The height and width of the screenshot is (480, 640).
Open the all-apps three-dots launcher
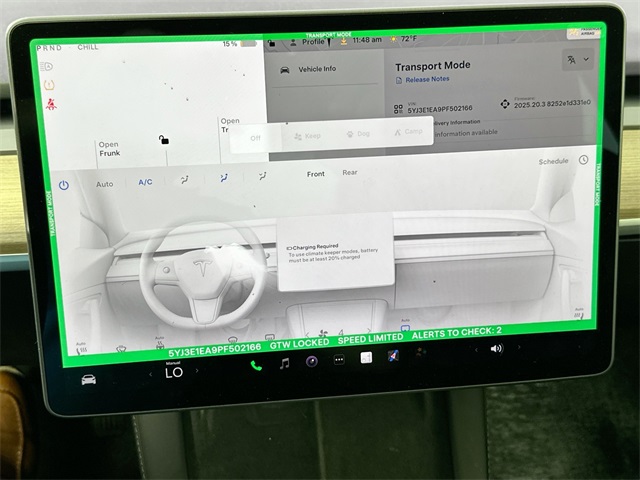click(339, 360)
